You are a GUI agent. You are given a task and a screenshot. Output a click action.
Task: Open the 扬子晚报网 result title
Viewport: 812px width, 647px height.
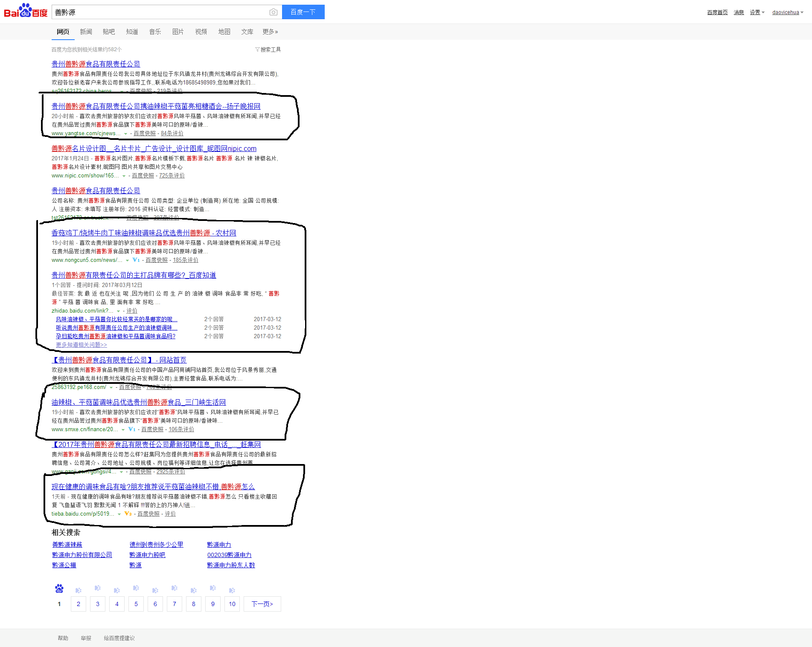click(x=156, y=106)
